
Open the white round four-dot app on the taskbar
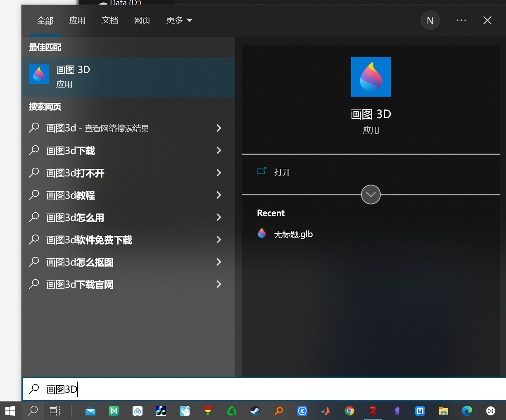(x=491, y=411)
